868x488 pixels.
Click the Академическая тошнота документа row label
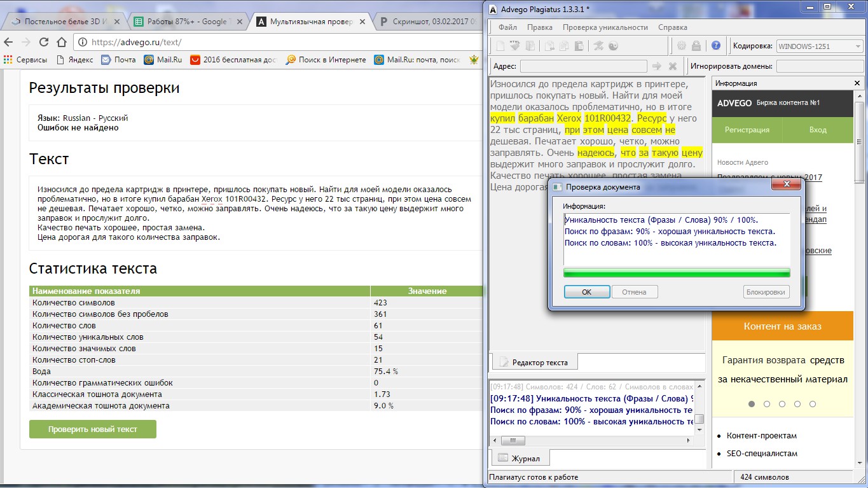(x=101, y=405)
